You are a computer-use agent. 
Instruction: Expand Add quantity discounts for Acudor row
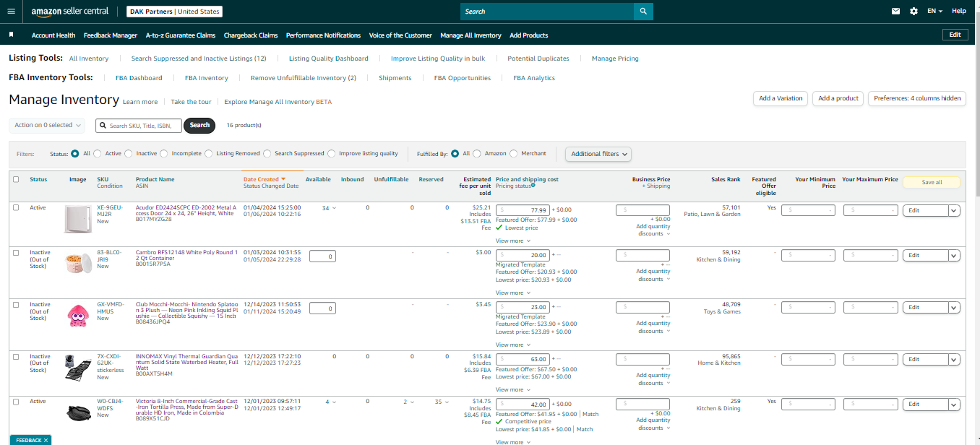point(653,230)
